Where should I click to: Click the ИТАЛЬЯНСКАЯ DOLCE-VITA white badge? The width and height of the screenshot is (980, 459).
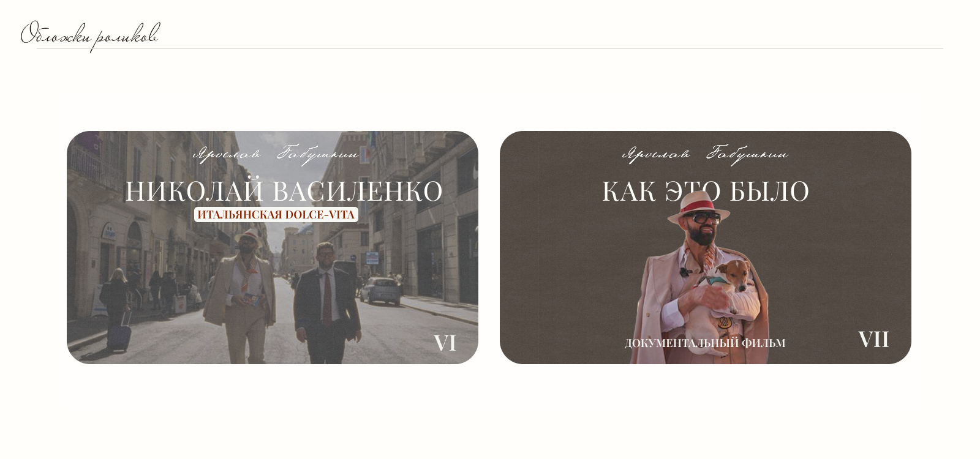point(276,215)
